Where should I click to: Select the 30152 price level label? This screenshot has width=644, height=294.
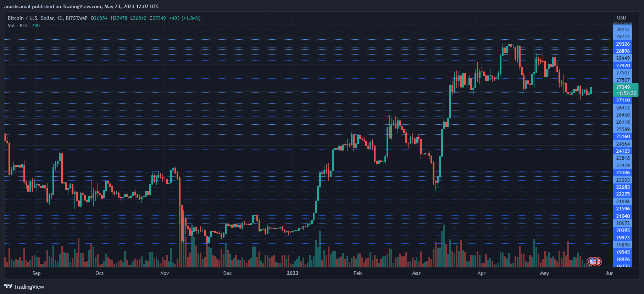coord(623,29)
